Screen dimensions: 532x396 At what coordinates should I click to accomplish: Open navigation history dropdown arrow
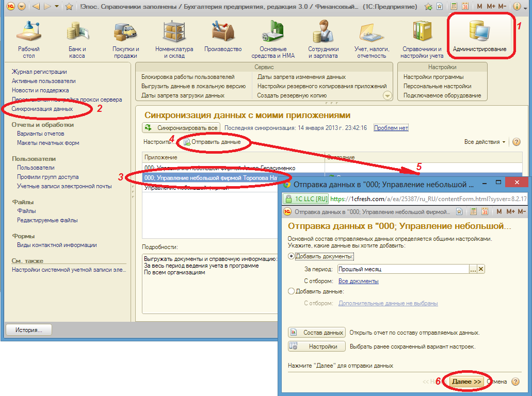pos(57,6)
